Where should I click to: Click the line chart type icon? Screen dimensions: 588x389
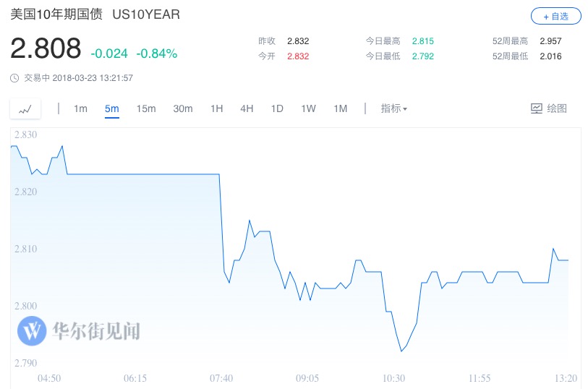pos(26,109)
